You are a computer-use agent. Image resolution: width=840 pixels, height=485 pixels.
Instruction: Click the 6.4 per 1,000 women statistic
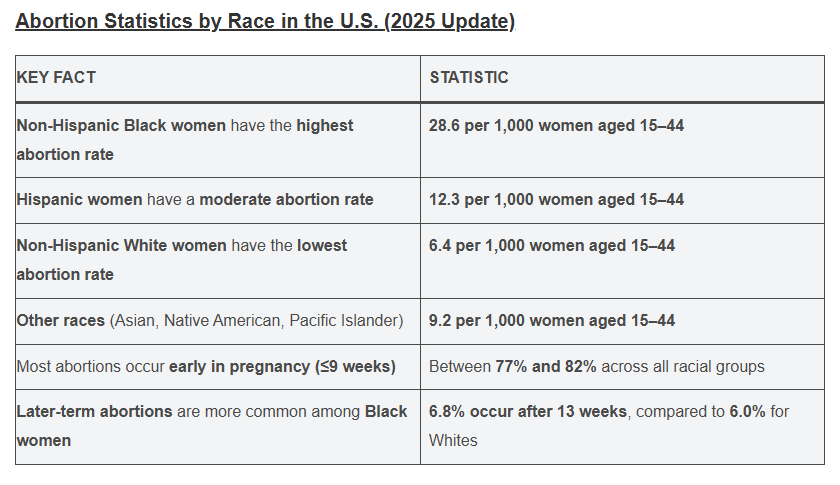click(x=552, y=246)
